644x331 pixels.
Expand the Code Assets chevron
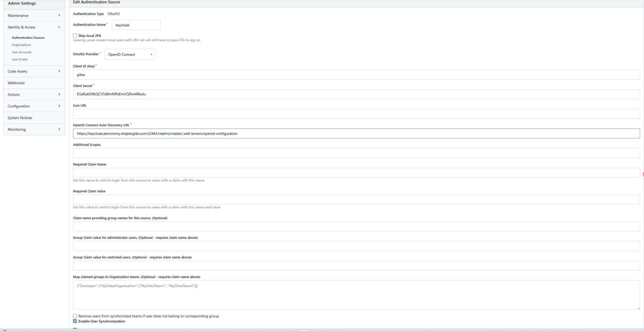click(59, 71)
